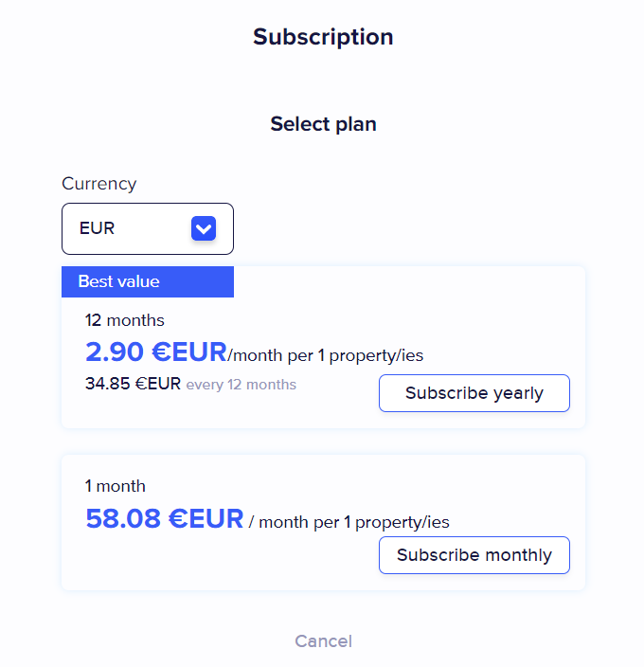The height and width of the screenshot is (667, 644).
Task: Click the Subscribe yearly button
Action: click(x=474, y=393)
